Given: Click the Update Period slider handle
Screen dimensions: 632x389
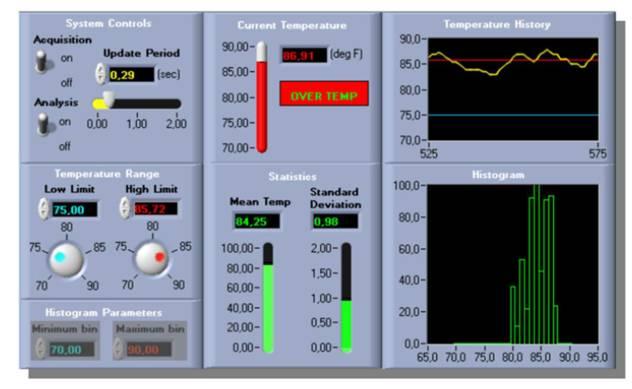Looking at the screenshot, I should click(x=108, y=99).
